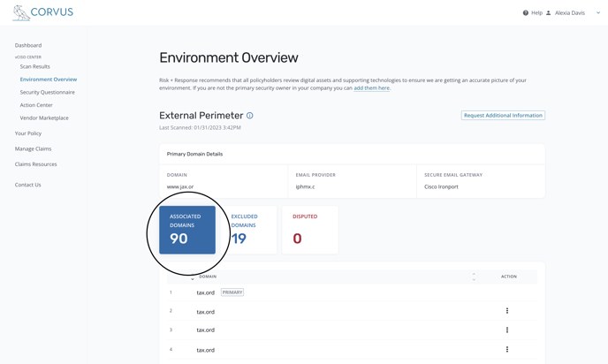
Task: Open Claims Resources
Action: (x=35, y=164)
